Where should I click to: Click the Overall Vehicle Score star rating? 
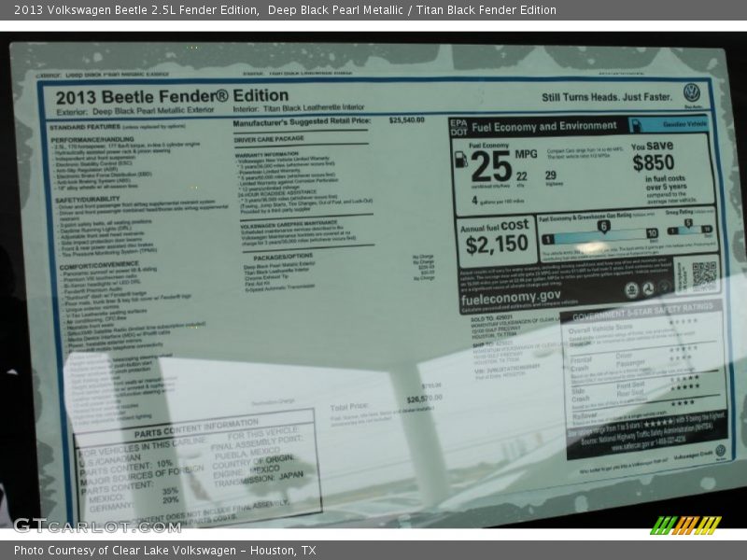(683, 322)
